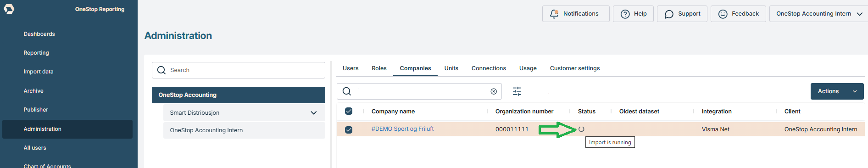868x168 pixels.
Task: Open Chart of Accounts in the sidebar
Action: tap(47, 166)
